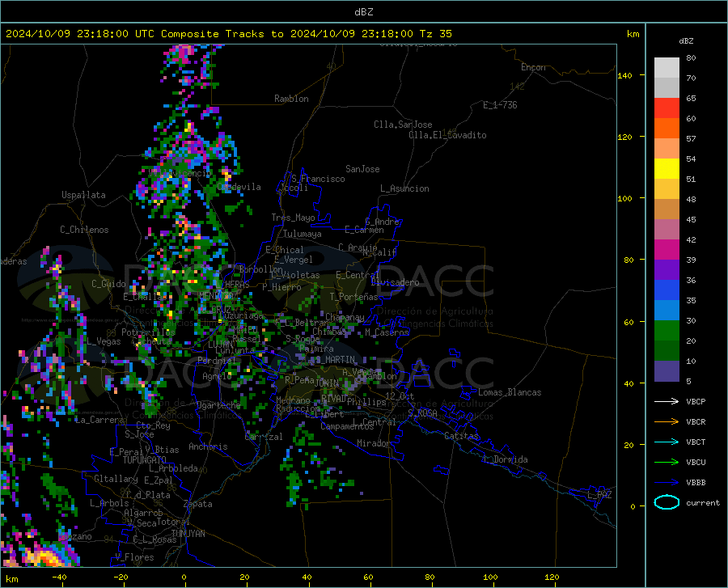Click the blue VBBB arrow legend icon
This screenshot has height=588, width=728.
[667, 483]
